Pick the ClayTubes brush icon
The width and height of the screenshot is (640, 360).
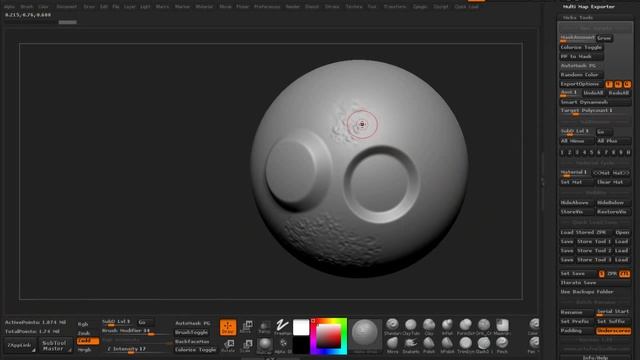[x=411, y=327]
